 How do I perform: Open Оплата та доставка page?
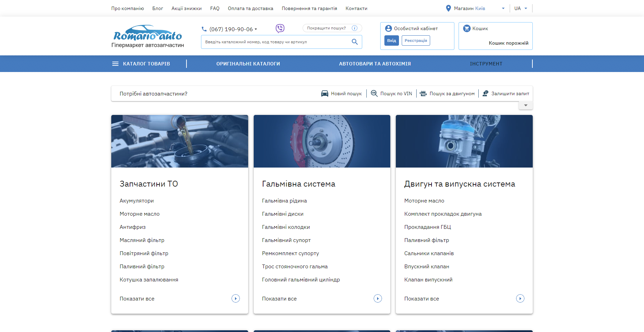point(251,8)
